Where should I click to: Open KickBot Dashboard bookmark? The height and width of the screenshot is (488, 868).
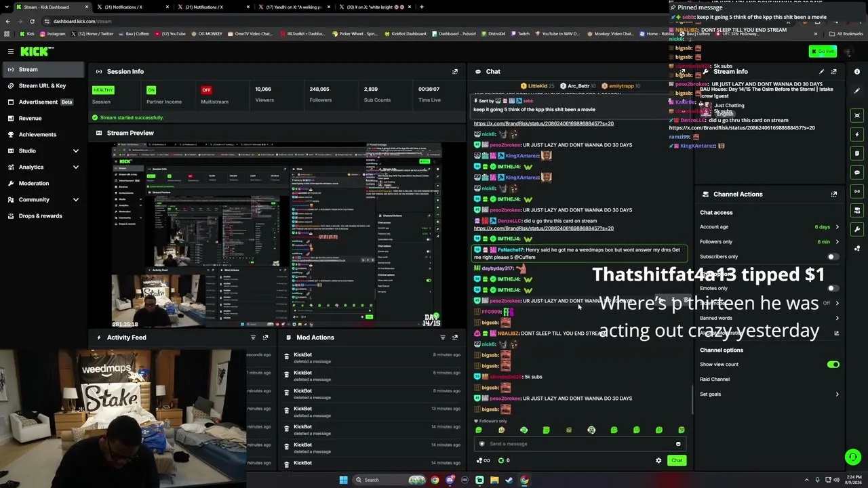click(405, 34)
